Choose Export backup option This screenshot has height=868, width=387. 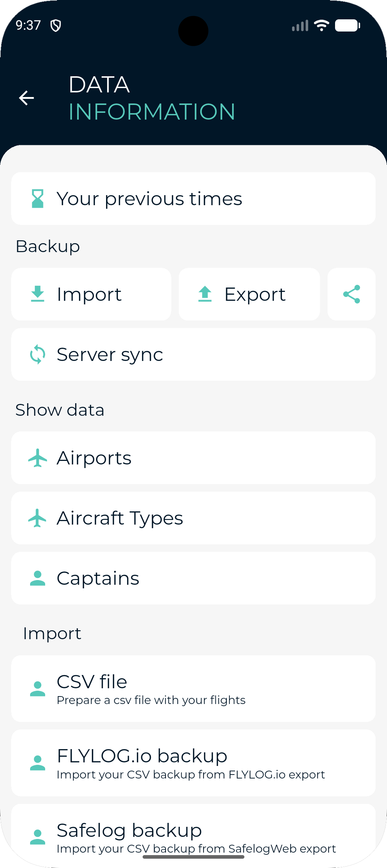(249, 294)
